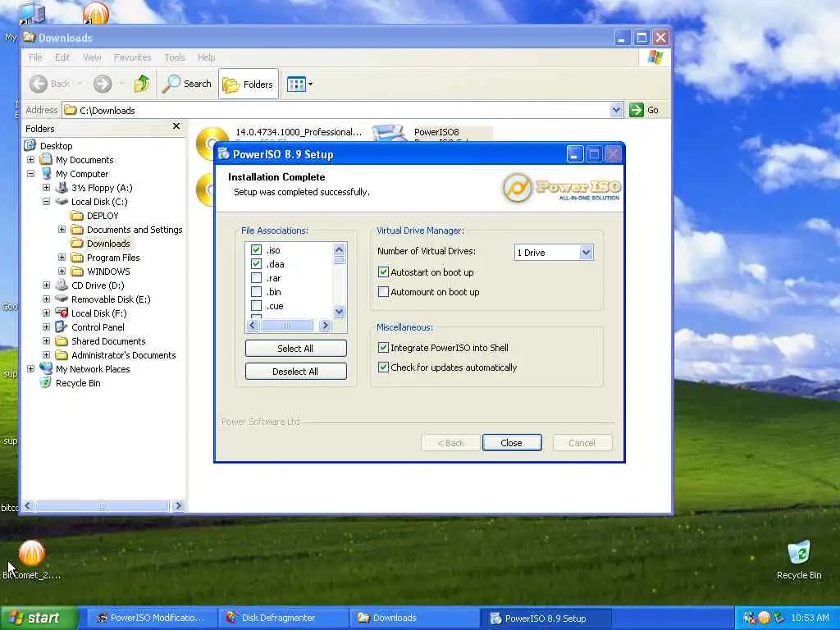Click Recycle Bin icon in folder tree
The image size is (840, 630).
[x=46, y=382]
